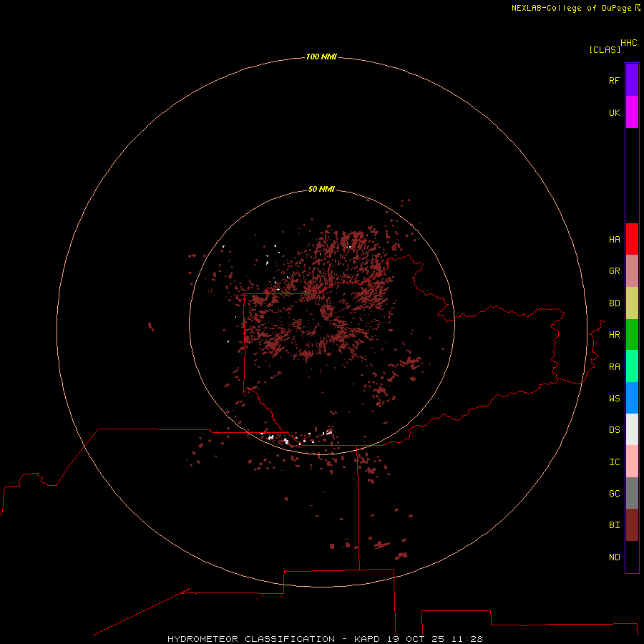
Task: Select the GC gray legend swatch
Action: pyautogui.click(x=632, y=493)
